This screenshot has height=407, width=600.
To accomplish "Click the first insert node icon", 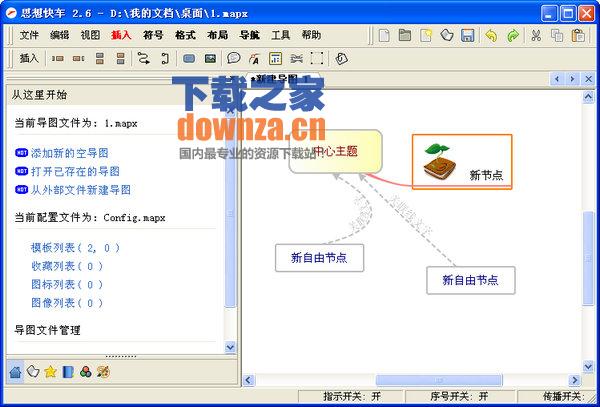I will point(57,59).
